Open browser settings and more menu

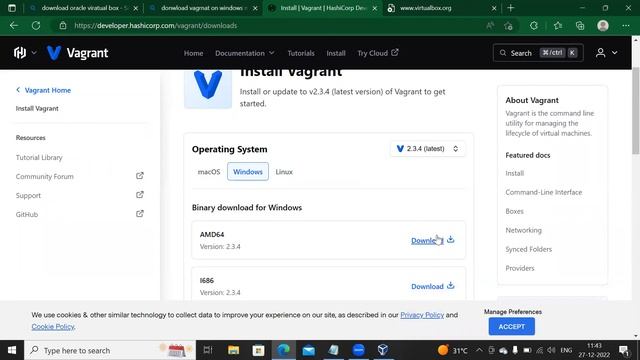(x=626, y=26)
